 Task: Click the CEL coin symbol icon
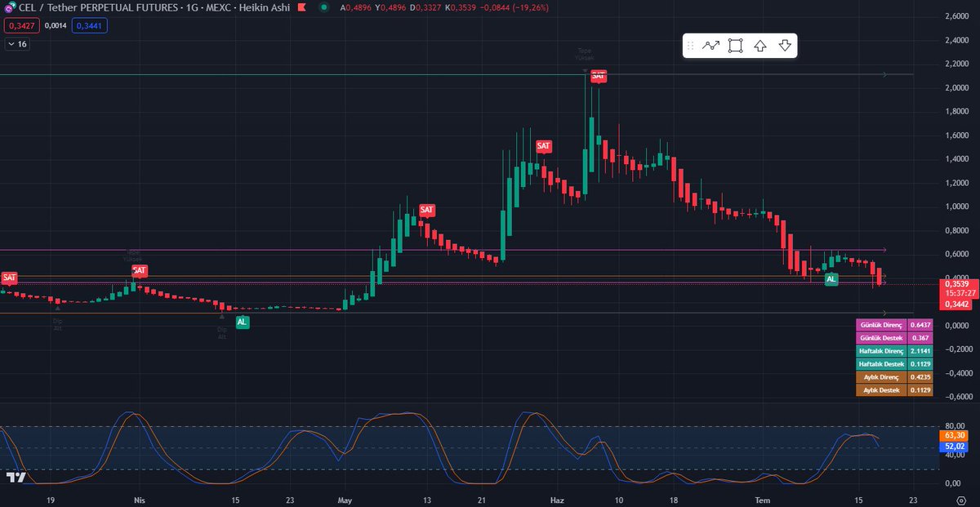(x=10, y=7)
